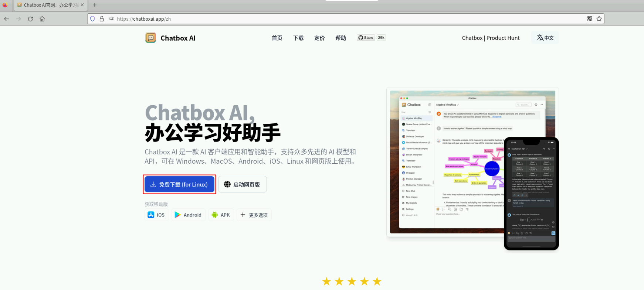Click the 获取移动版 label

point(156,204)
